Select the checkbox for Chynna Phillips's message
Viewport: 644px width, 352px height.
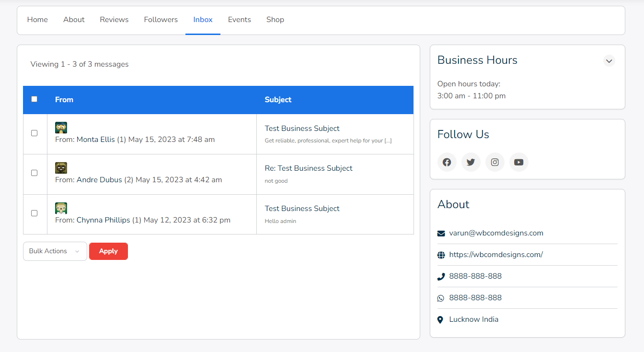tap(34, 213)
